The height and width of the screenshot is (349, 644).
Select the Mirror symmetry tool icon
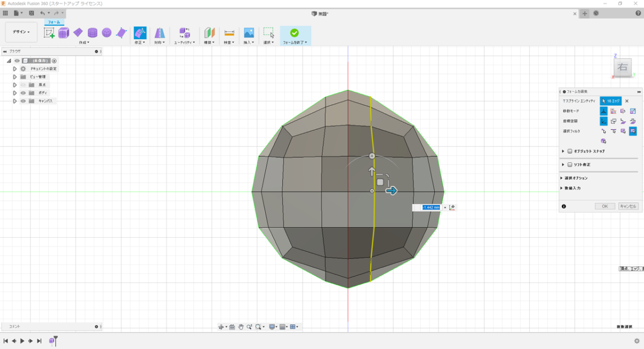(x=160, y=33)
